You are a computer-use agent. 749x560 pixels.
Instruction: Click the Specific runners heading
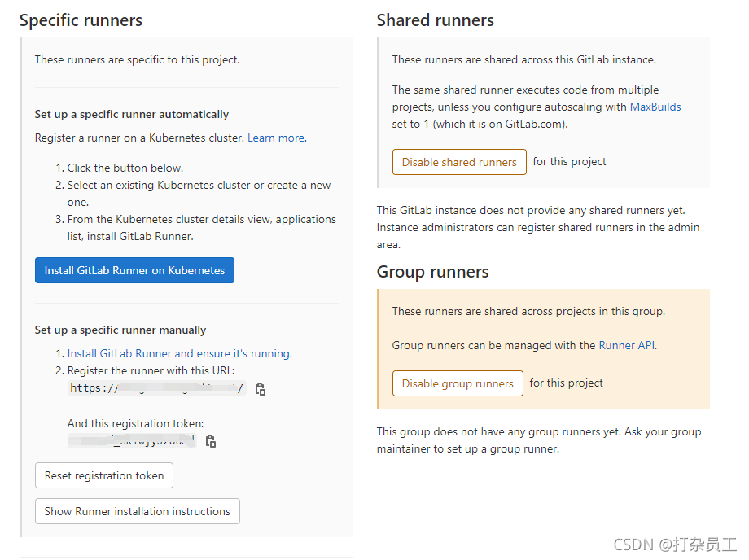[x=81, y=20]
